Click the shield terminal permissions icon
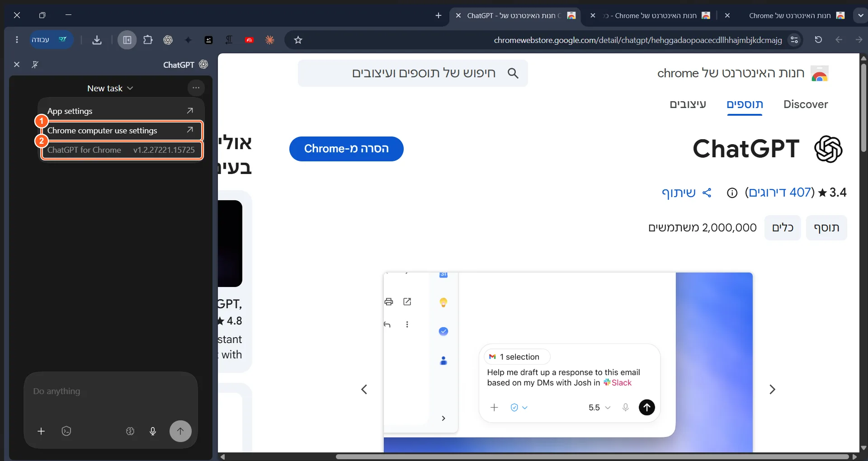Image resolution: width=868 pixels, height=461 pixels. pos(66,431)
